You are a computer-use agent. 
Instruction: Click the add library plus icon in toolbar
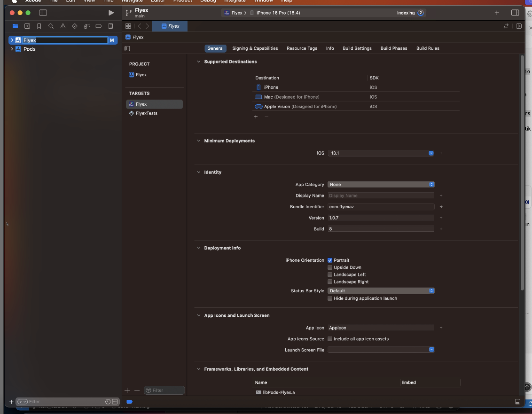[x=497, y=13]
